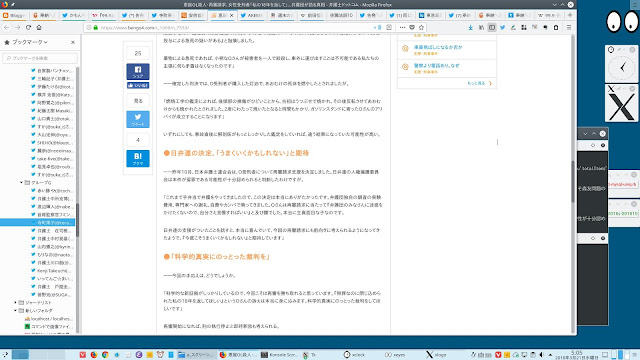Reload the current page
The width and height of the screenshot is (640, 360).
point(28,27)
